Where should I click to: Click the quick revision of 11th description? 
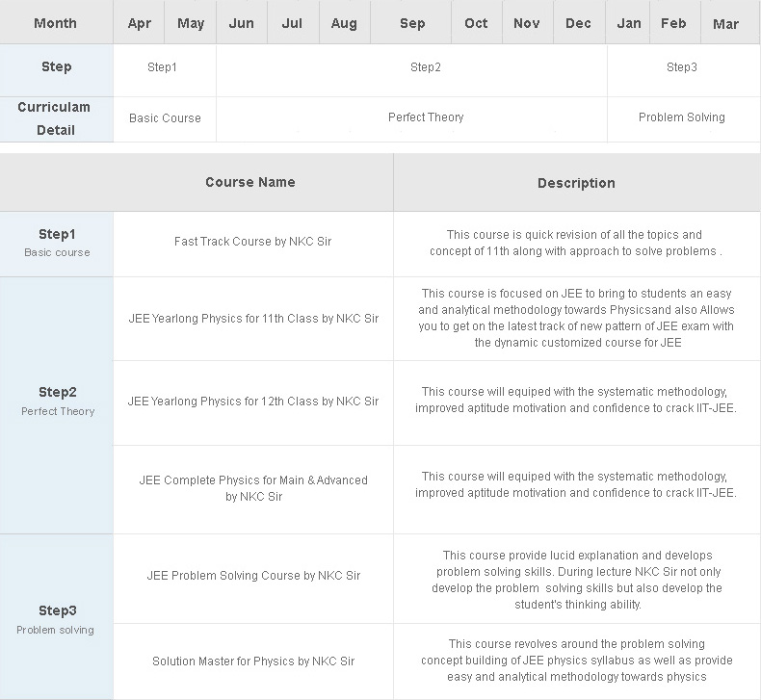576,243
